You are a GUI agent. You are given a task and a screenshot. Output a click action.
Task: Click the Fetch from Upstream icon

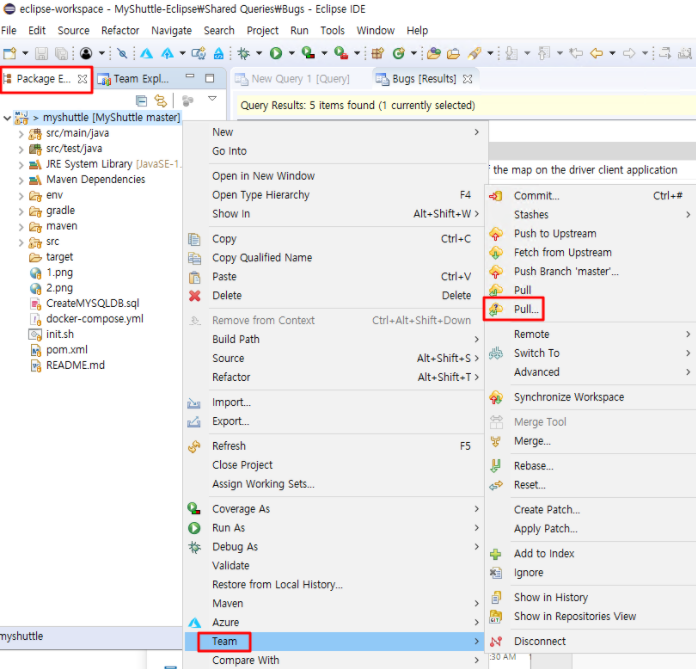(496, 252)
